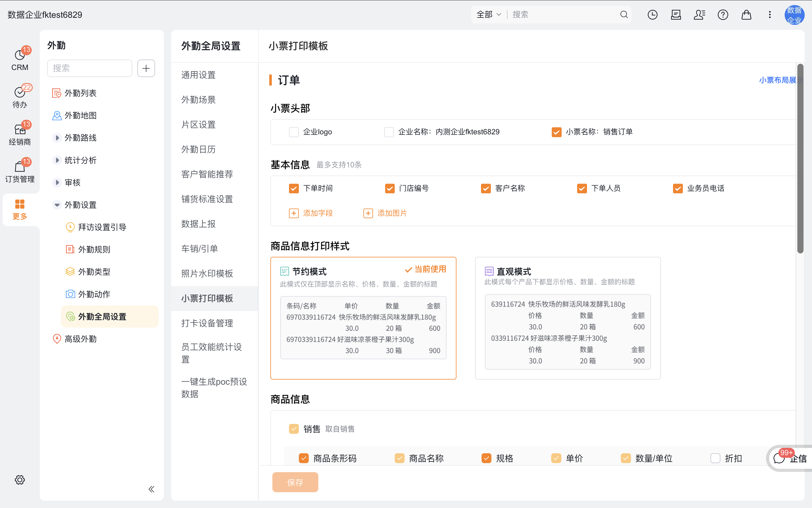Uncheck the 下单时间 checkbox
The image size is (812, 508).
pyautogui.click(x=294, y=189)
